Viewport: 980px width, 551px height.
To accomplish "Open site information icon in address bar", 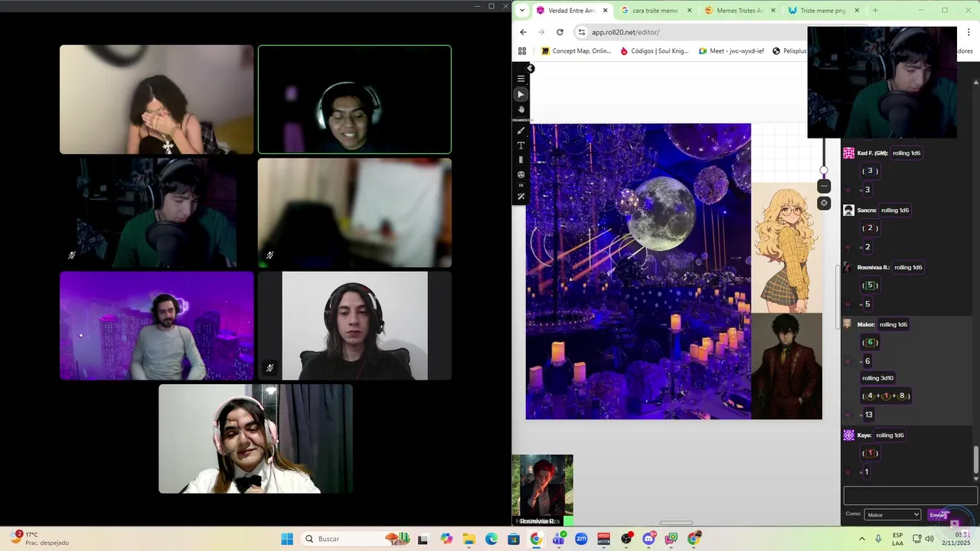I will coord(582,32).
